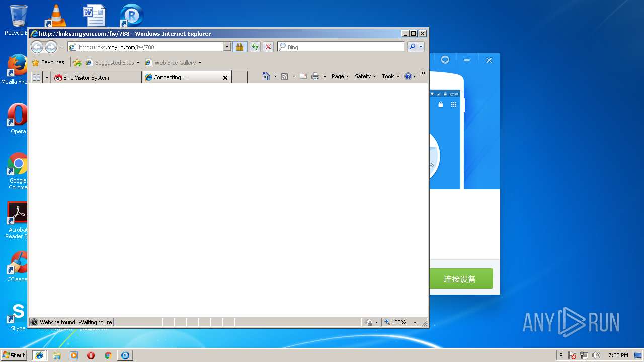644x362 pixels.
Task: Print the page with printer icon
Action: click(x=315, y=76)
